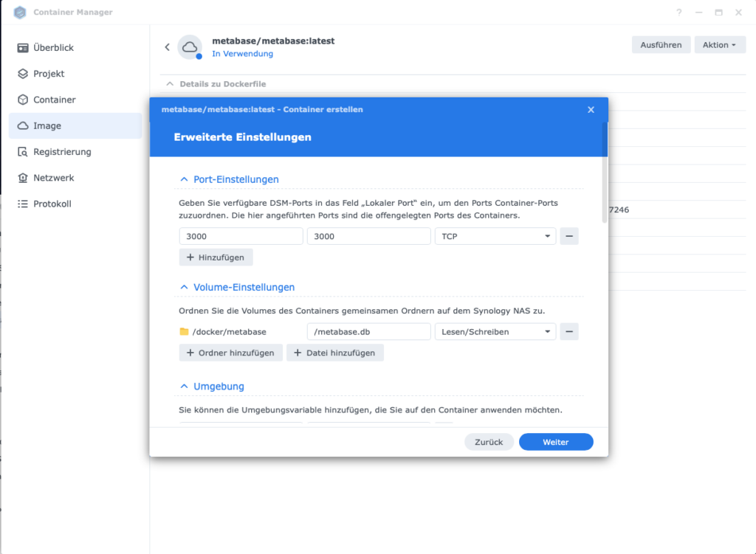Remove the port 3000 mapping row
The height and width of the screenshot is (554, 756).
(x=568, y=236)
